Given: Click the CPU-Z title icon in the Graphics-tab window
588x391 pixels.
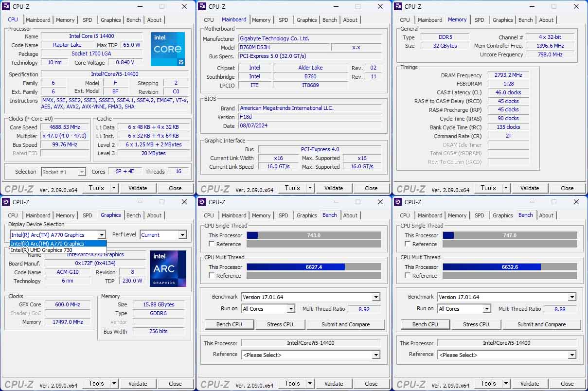Looking at the screenshot, I should [6, 202].
